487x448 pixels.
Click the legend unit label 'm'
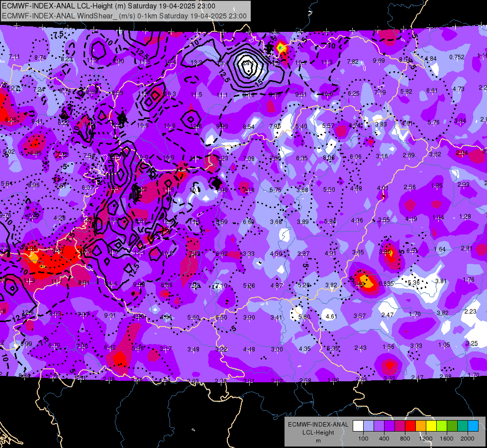click(x=318, y=441)
